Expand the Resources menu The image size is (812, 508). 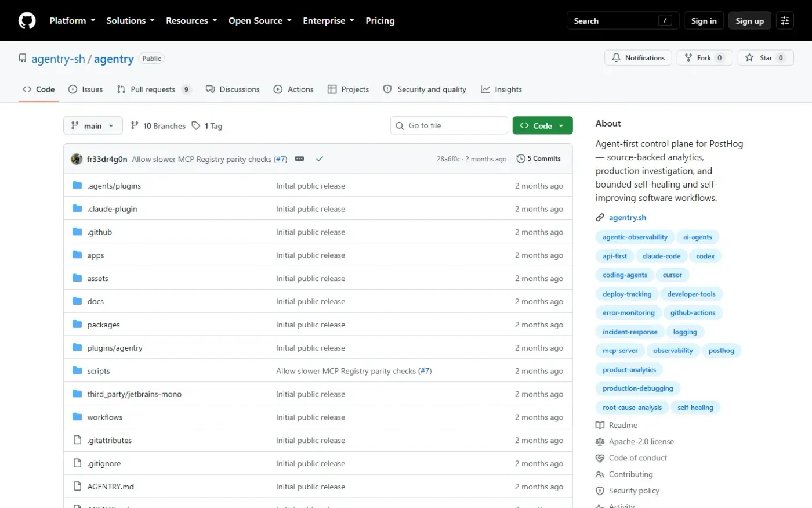point(191,21)
